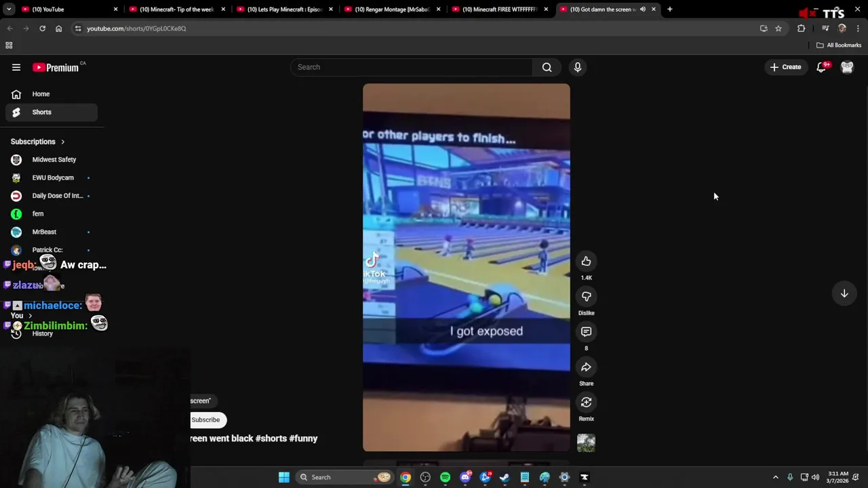
Task: Open the Midwest Safety channel
Action: pyautogui.click(x=52, y=159)
